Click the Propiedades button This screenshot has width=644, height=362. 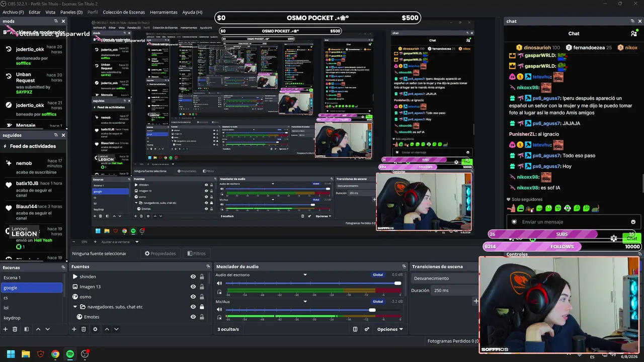160,253
